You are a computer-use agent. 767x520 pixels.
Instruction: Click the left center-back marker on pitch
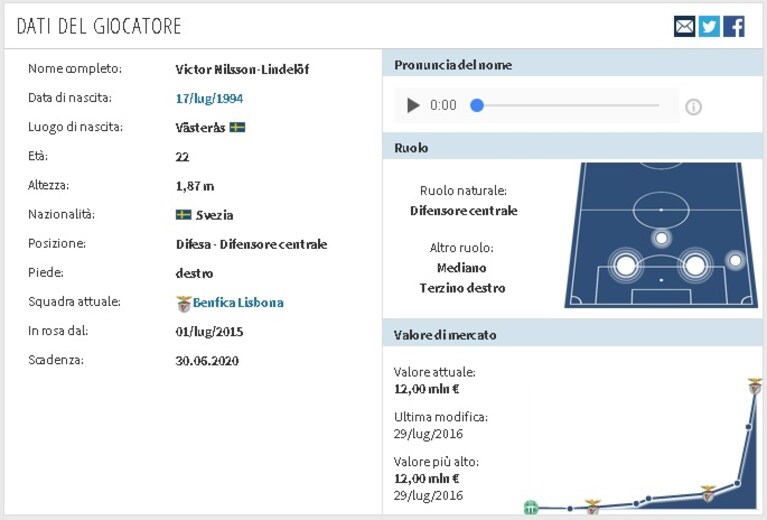tap(626, 266)
